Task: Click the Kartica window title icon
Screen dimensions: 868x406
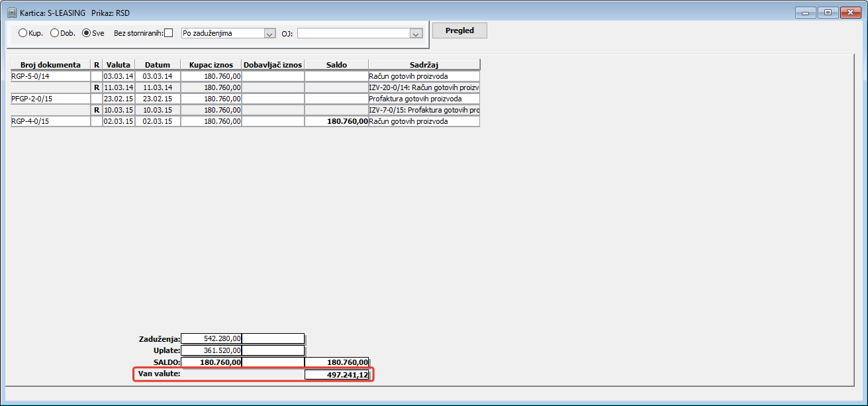Action: 12,13
